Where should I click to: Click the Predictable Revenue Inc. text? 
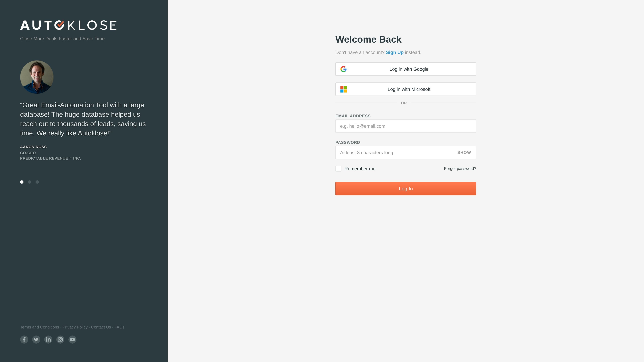click(50, 158)
